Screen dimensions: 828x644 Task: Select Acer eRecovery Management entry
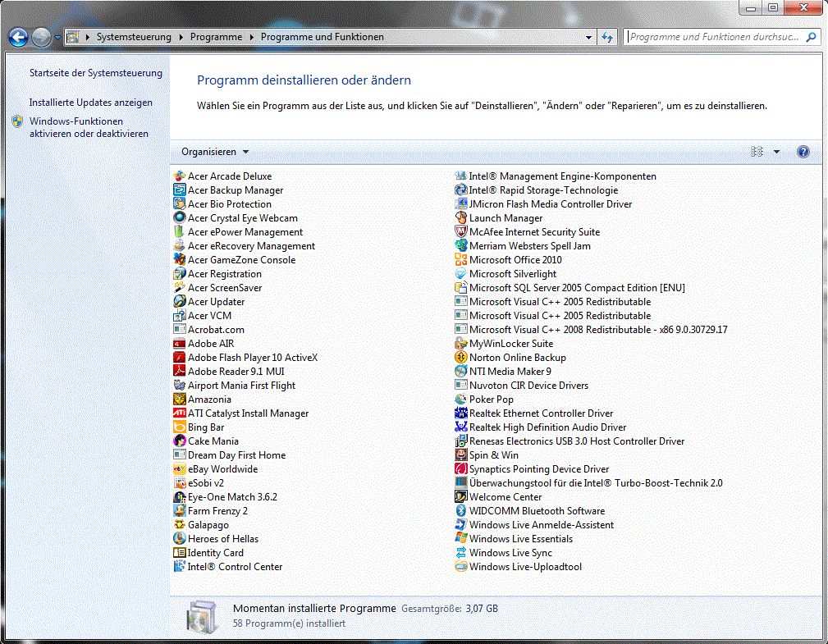point(245,246)
